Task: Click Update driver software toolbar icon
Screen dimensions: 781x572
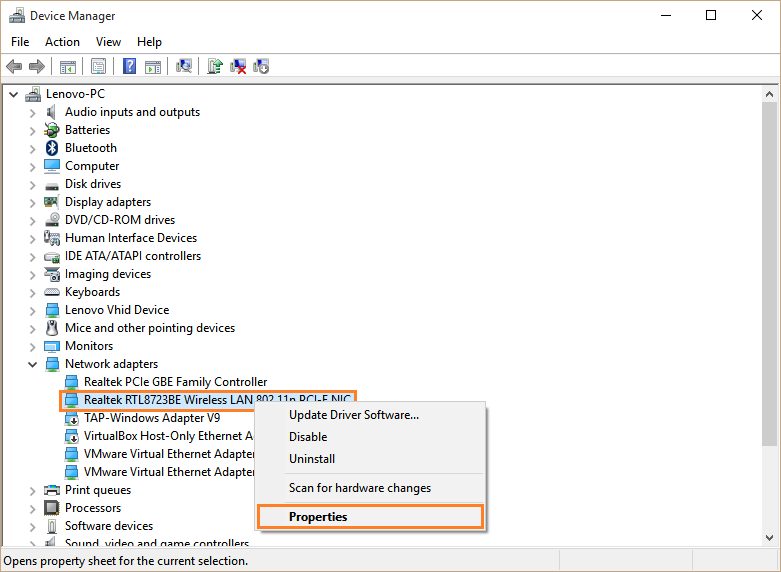Action: pyautogui.click(x=215, y=66)
